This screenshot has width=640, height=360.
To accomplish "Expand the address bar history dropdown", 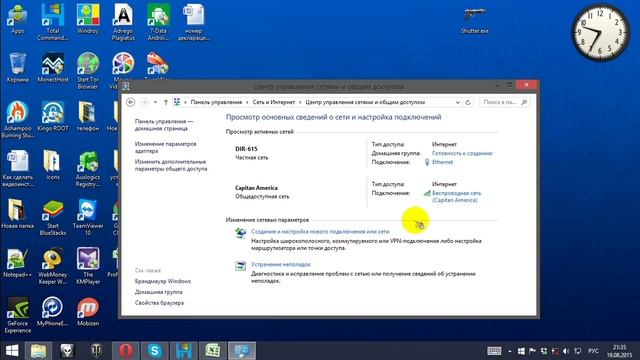I will coord(458,102).
